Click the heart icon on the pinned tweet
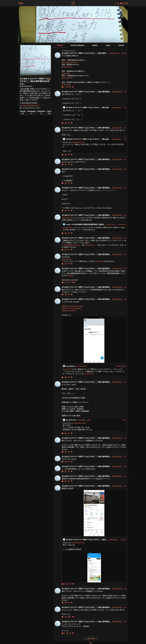The image size is (146, 644). [x=73, y=87]
